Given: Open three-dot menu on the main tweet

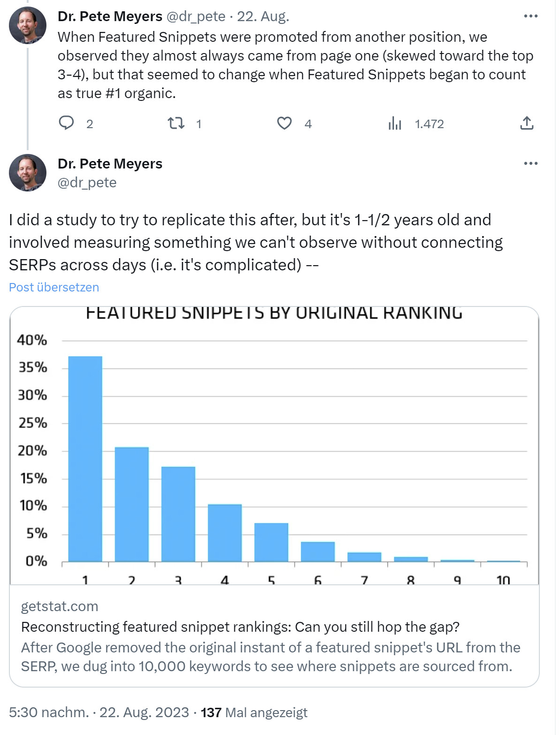Looking at the screenshot, I should [x=530, y=164].
